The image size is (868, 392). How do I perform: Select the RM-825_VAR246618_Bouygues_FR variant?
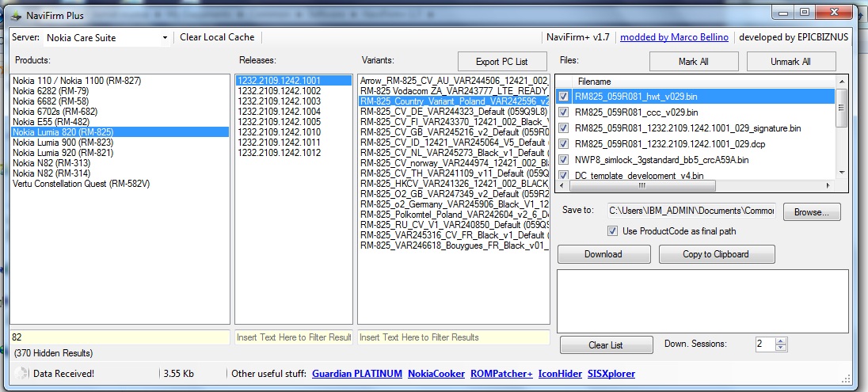(x=454, y=245)
